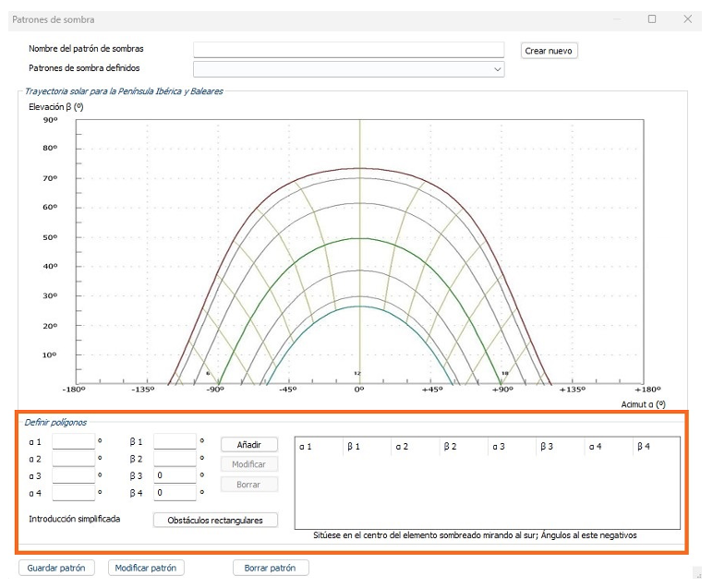
Task: Focus the β 4 elevation input field
Action: pyautogui.click(x=175, y=492)
